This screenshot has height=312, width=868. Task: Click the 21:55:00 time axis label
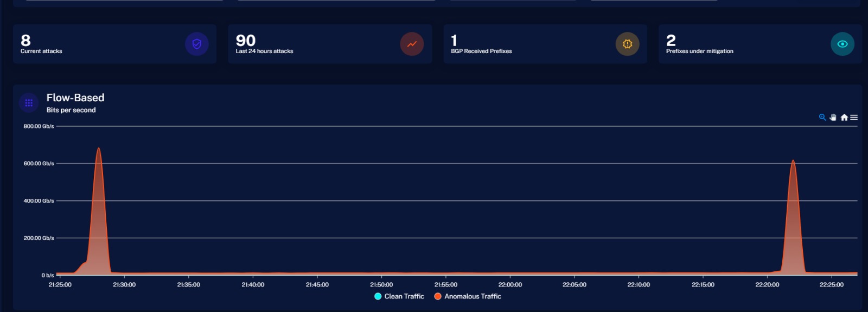point(445,284)
